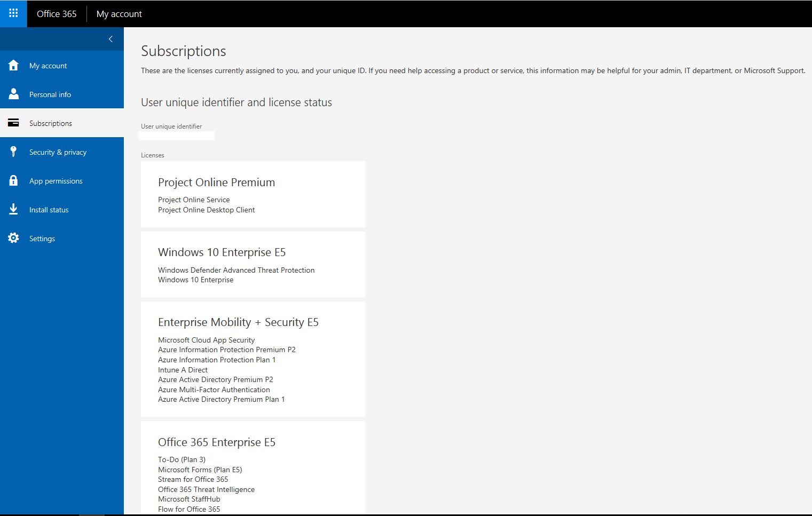Screen dimensions: 812x516
Task: Click the gear icon for Settings
Action: tap(13, 238)
